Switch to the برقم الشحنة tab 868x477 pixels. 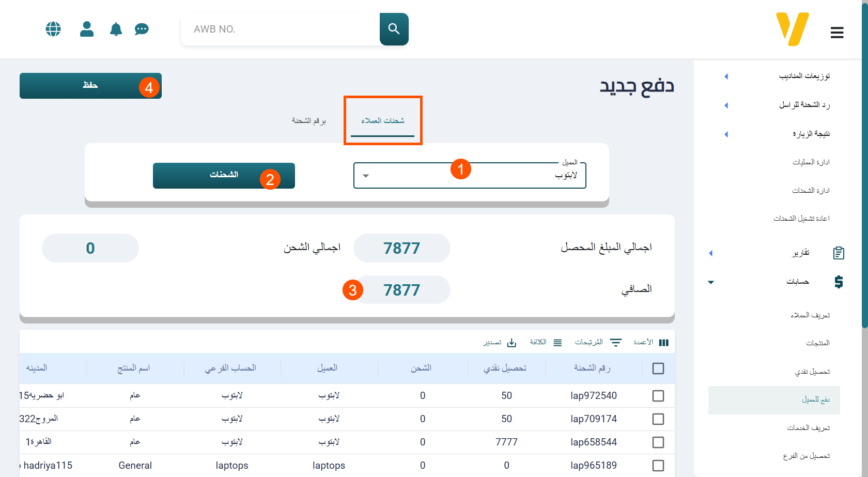[x=308, y=121]
